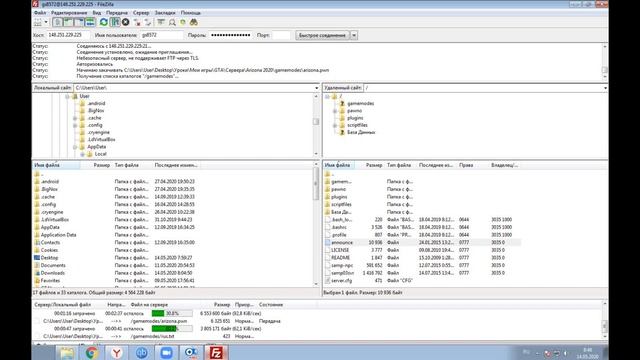640x360 pixels.
Task: Open Windows Explorer from the taskbar
Action: pos(67,353)
